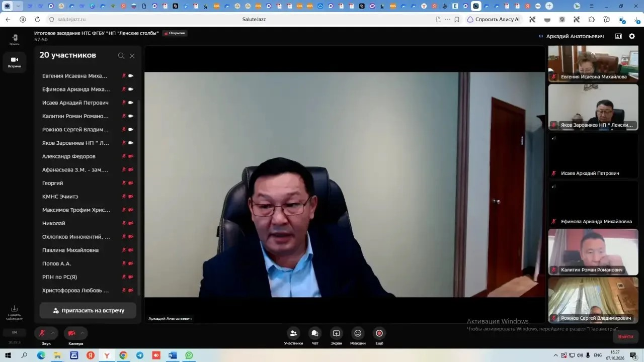Open the settings gear in meeting header

click(x=632, y=36)
